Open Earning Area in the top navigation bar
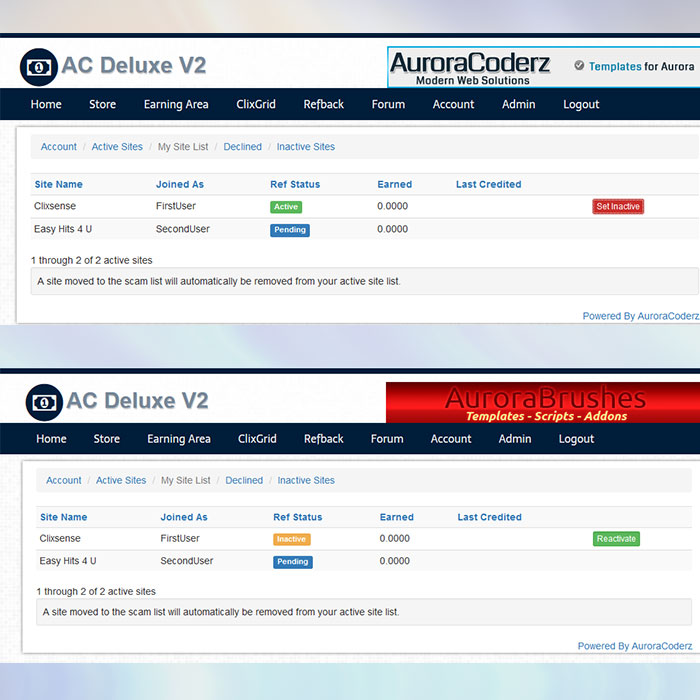This screenshot has height=700, width=700. pyautogui.click(x=176, y=104)
